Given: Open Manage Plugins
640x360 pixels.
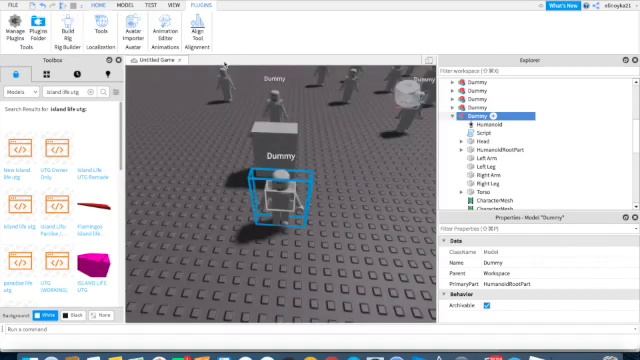Looking at the screenshot, I should pos(15,27).
